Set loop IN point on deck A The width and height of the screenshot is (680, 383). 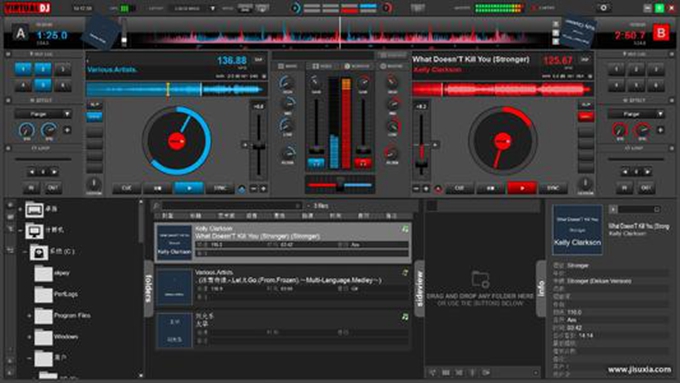coord(31,188)
